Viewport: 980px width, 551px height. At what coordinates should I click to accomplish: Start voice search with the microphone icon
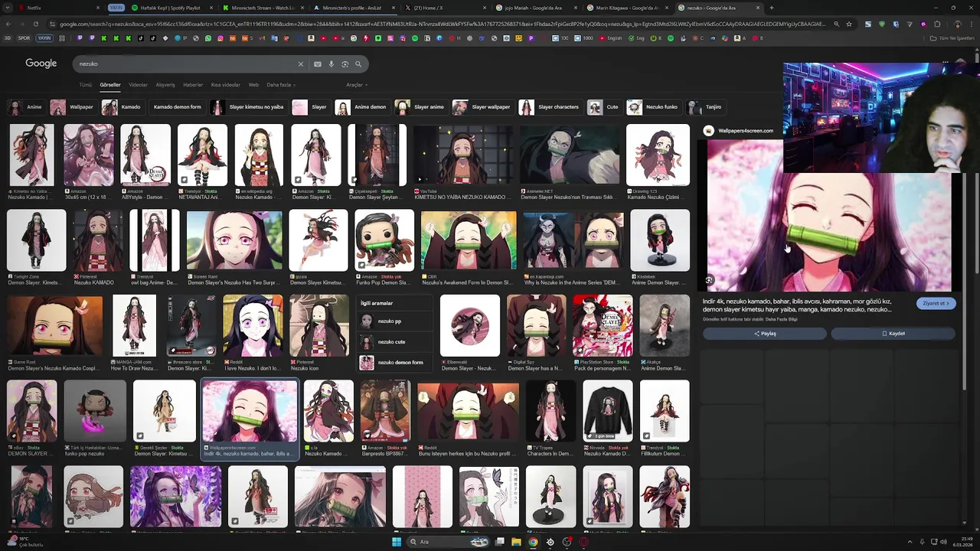tap(332, 64)
